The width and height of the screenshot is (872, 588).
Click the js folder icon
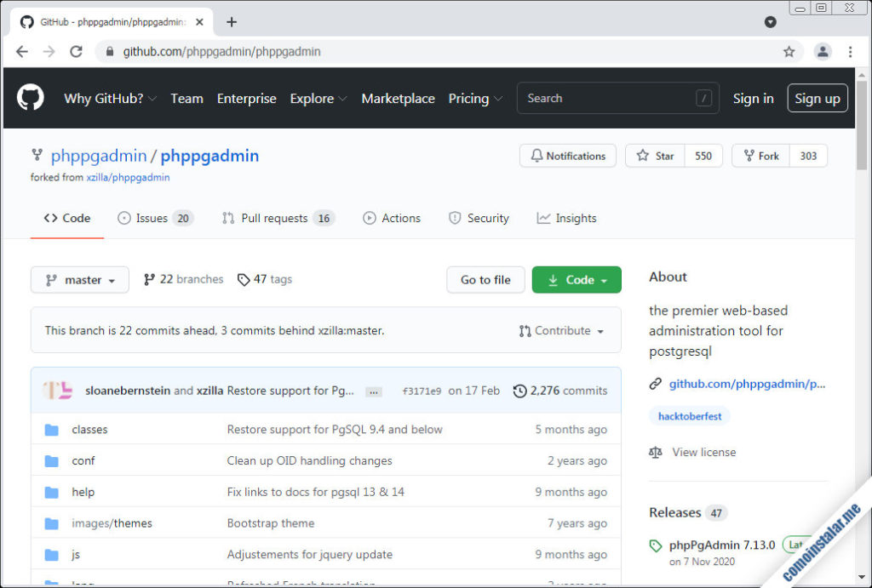tap(52, 555)
